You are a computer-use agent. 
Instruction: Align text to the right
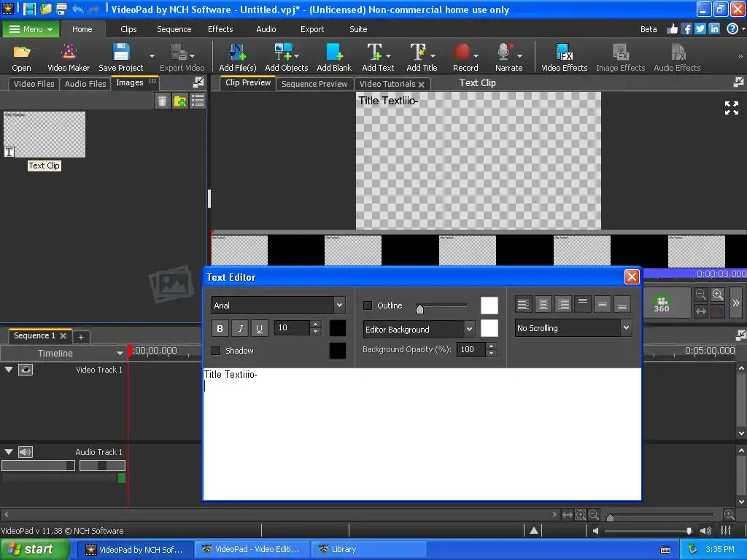pyautogui.click(x=563, y=304)
